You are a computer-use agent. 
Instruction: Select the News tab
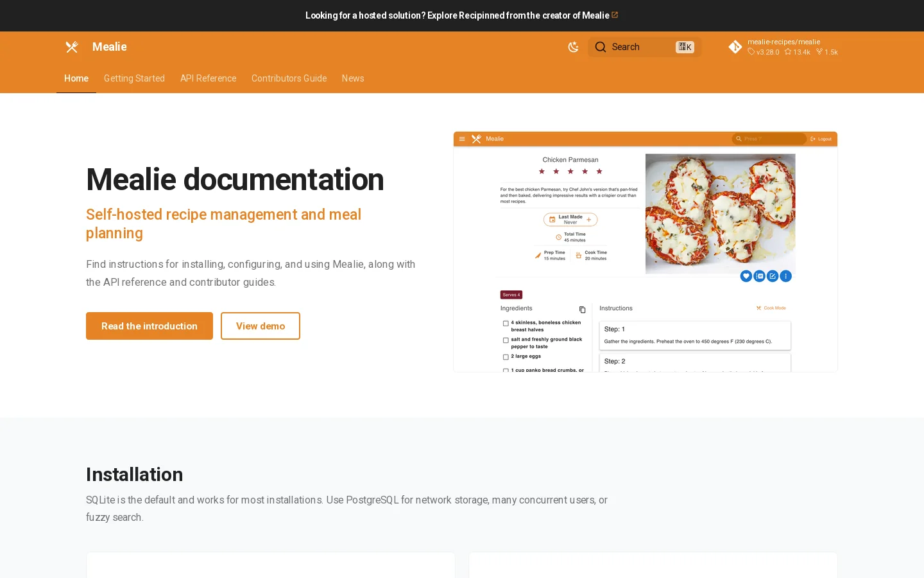click(353, 78)
